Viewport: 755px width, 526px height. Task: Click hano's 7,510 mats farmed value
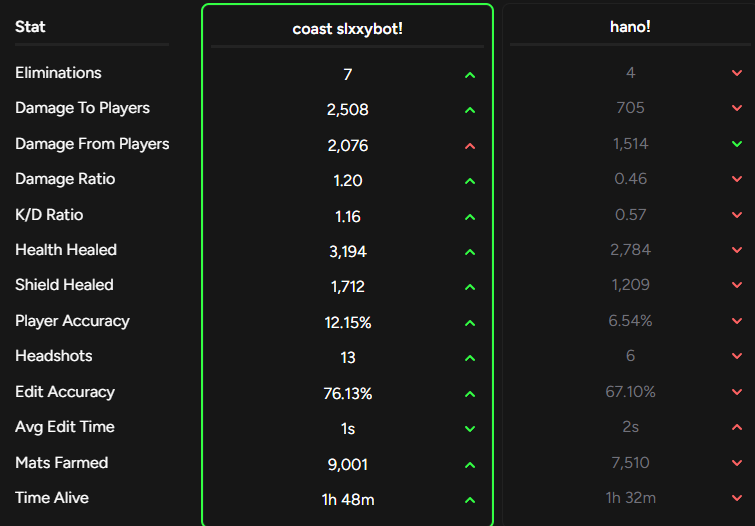click(x=630, y=462)
